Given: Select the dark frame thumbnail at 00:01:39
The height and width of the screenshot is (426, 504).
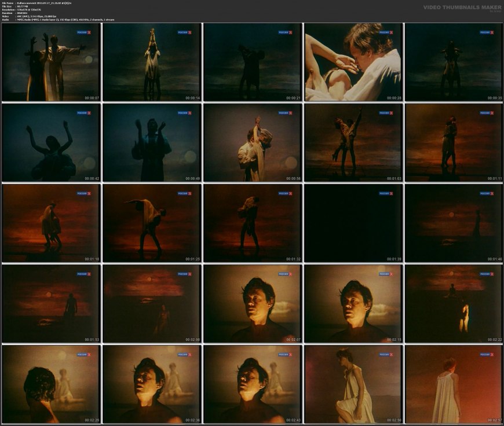Looking at the screenshot, I should coord(353,223).
